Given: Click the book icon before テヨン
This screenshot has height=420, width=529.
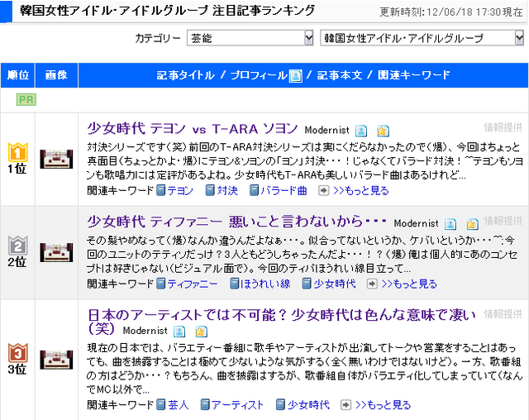Looking at the screenshot, I should click(161, 190).
